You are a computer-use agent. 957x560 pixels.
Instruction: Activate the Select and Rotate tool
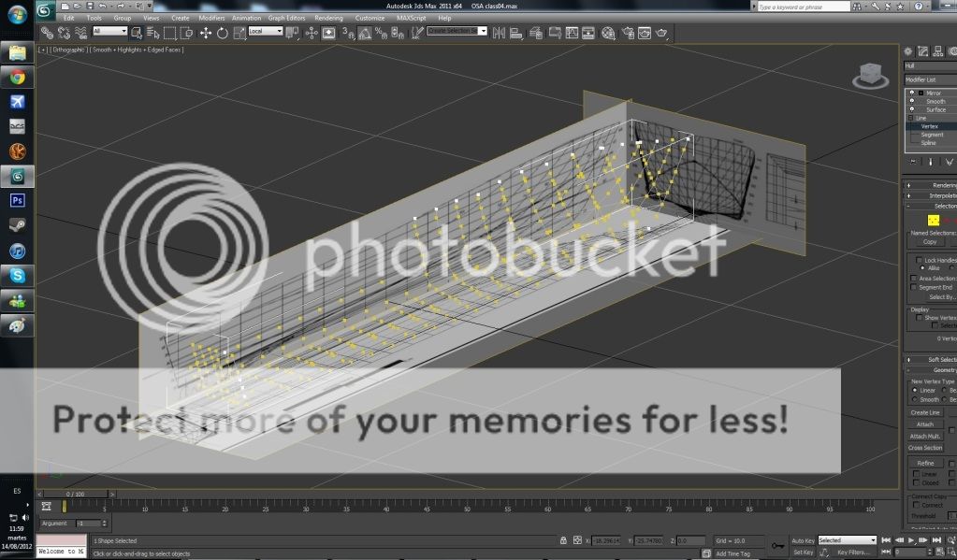[223, 33]
